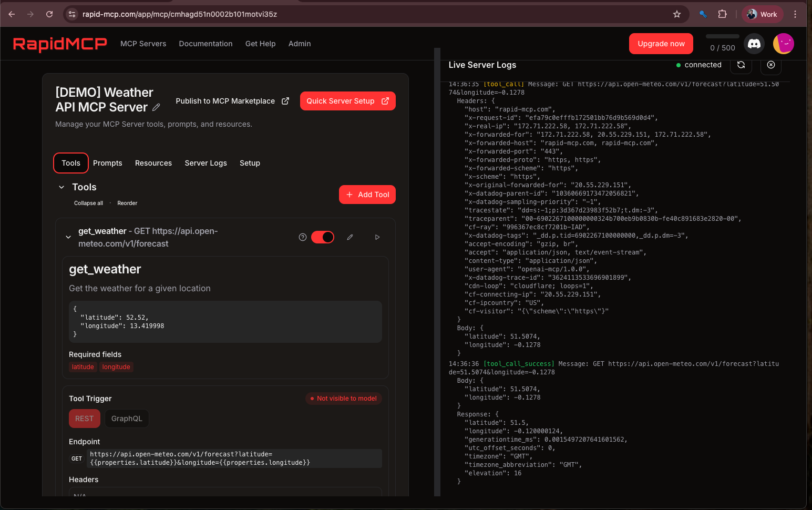The image size is (812, 510).
Task: Open the Discord icon in the header
Action: [x=754, y=44]
